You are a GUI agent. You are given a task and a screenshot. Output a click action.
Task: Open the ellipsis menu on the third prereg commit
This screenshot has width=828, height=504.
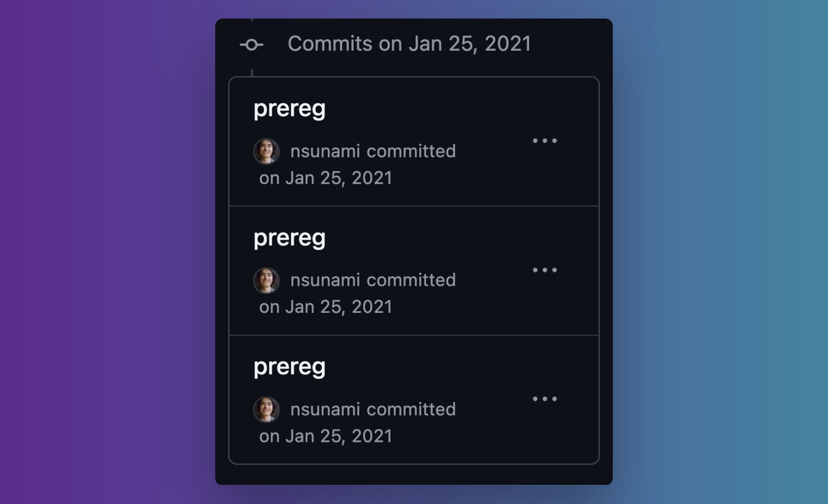pyautogui.click(x=545, y=399)
